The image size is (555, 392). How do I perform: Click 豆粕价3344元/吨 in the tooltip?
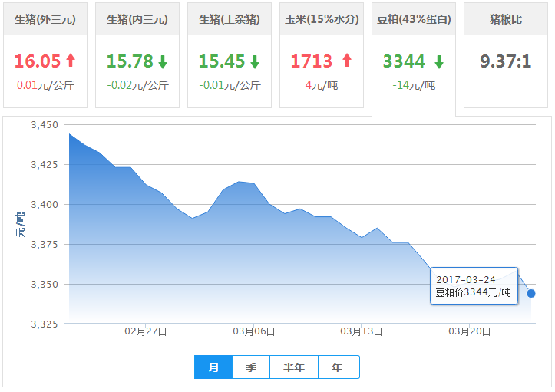point(473,292)
